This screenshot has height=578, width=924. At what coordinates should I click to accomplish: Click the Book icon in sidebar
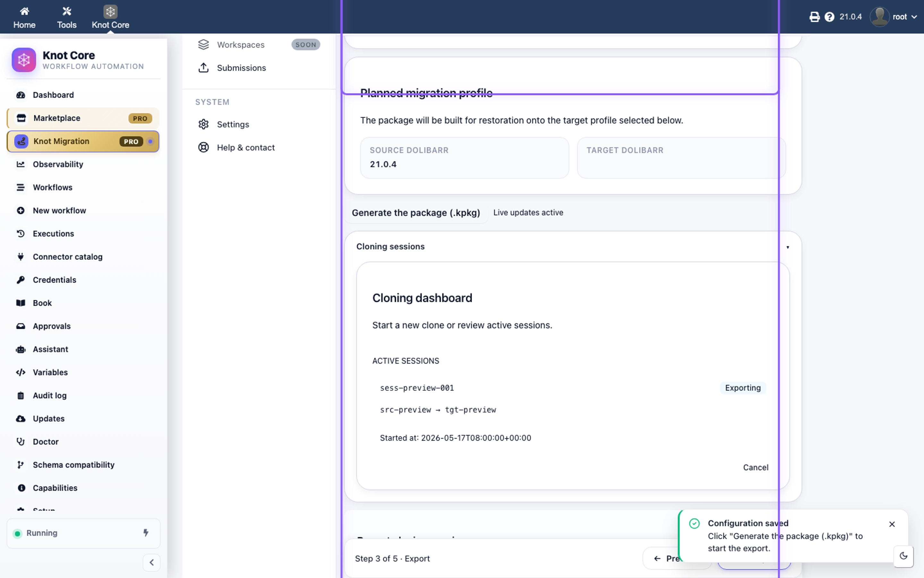[x=21, y=303]
